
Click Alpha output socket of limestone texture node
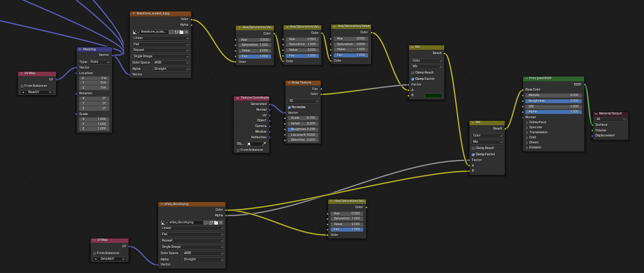(192, 25)
